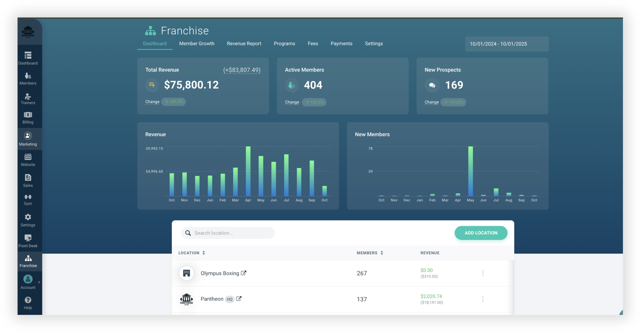Click the May bar in New Members chart
The height and width of the screenshot is (334, 644).
click(470, 171)
